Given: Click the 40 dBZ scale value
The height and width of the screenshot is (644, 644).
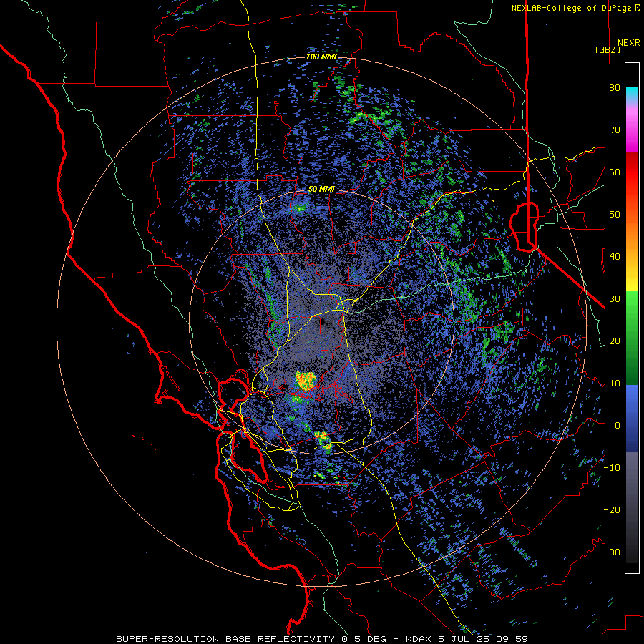Looking at the screenshot, I should [615, 257].
